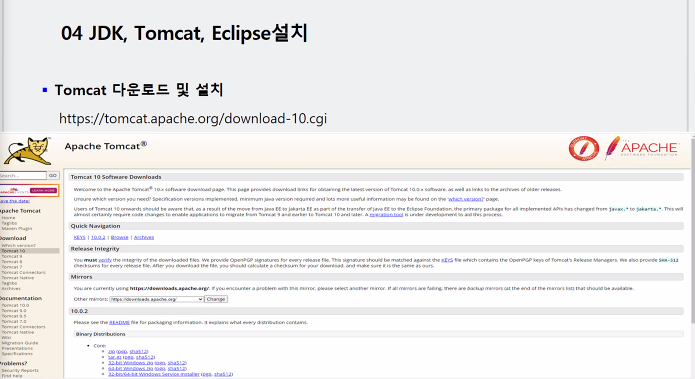Download the 32-bit Windows zip
This screenshot has width=695, height=379.
pos(130,363)
